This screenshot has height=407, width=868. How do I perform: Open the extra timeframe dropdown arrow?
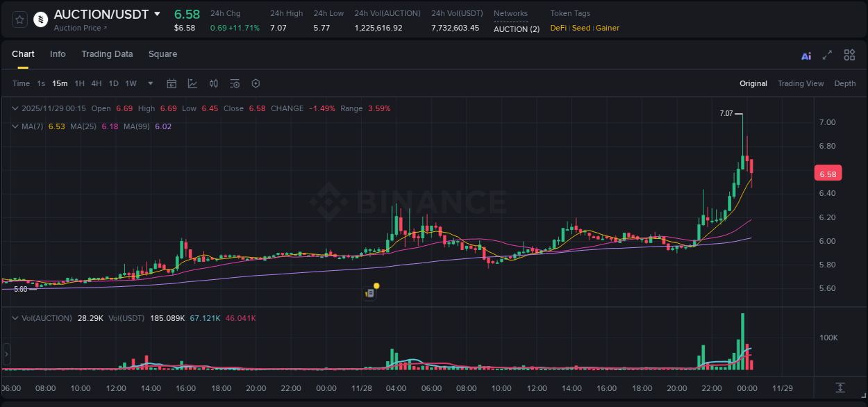(150, 83)
